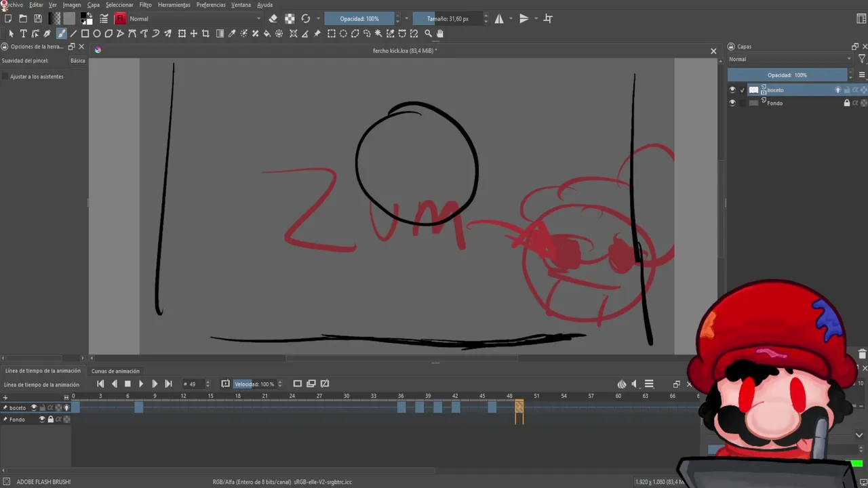Select the Ellipse shape tool
Viewport: 868px width, 488px height.
97,33
